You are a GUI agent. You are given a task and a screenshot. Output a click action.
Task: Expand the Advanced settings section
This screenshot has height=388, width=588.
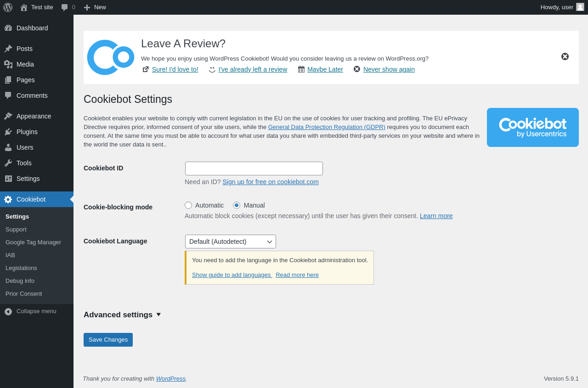click(122, 315)
